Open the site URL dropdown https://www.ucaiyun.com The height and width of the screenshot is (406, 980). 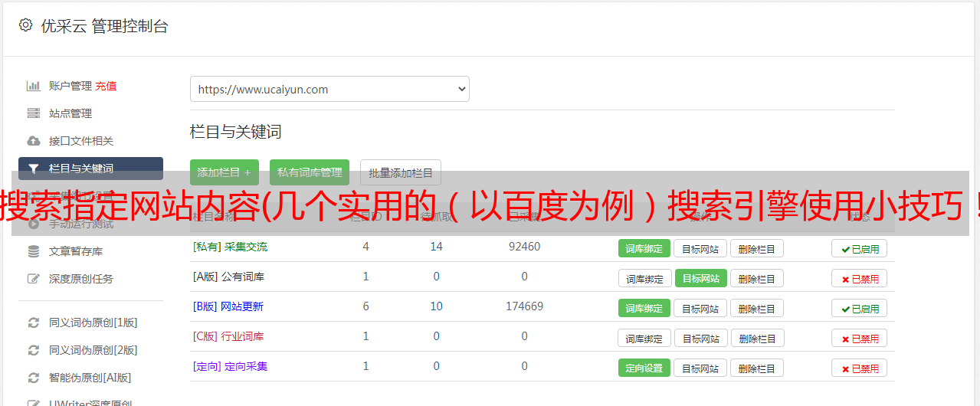[329, 89]
